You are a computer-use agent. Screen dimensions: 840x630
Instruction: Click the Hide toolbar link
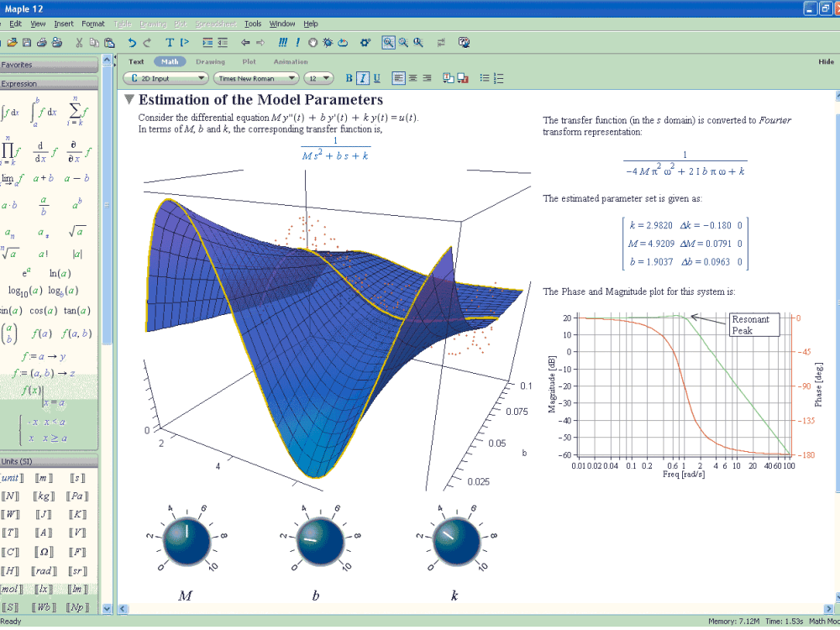pos(826,61)
